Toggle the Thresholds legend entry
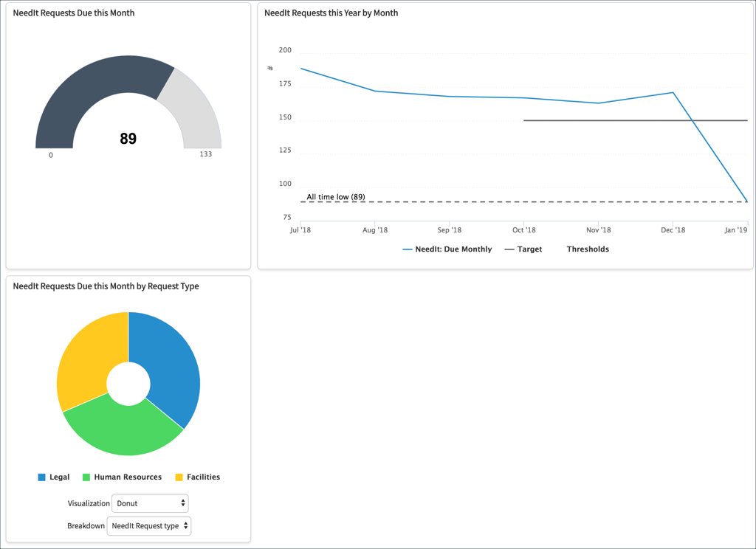Screen dimensions: 756x549 (x=588, y=249)
